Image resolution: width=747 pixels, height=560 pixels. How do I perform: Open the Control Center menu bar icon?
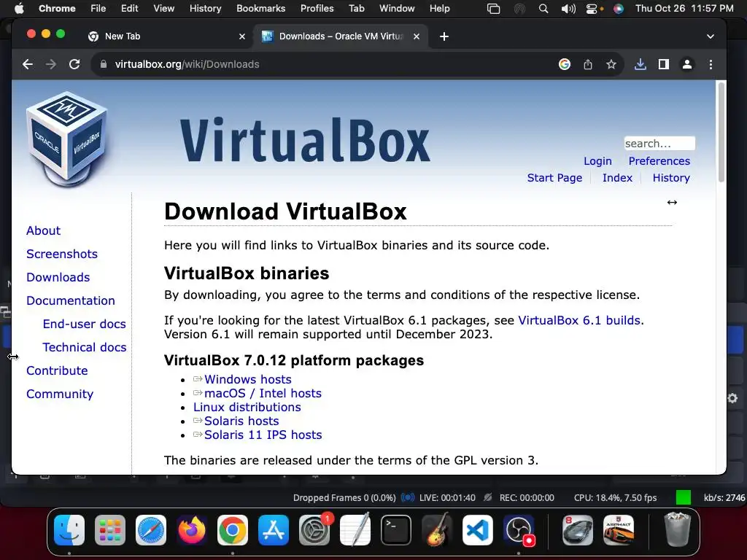pyautogui.click(x=592, y=9)
